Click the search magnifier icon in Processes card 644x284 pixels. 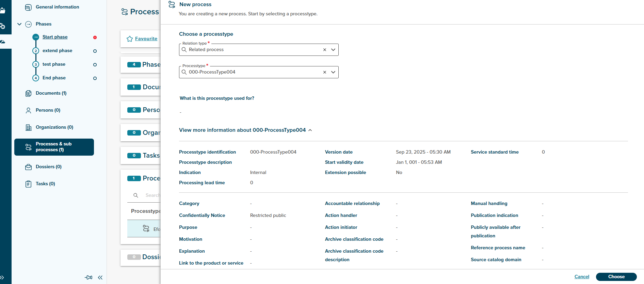click(136, 195)
